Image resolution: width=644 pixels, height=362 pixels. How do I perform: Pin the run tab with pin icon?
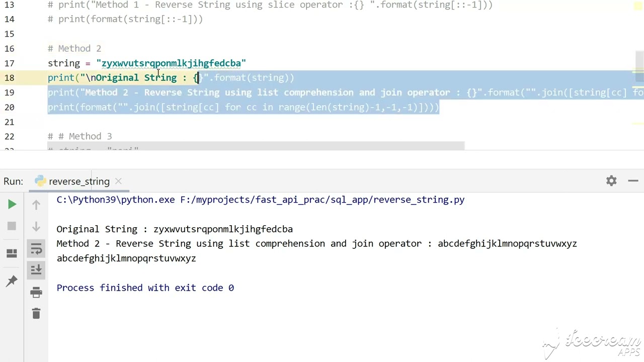[12, 281]
